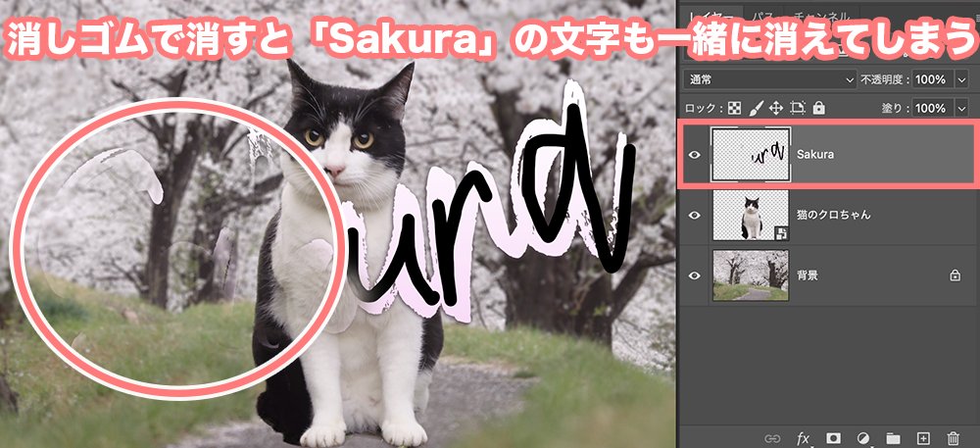Open the 通常 blend mode dropdown
Viewport: 980px width, 448px height.
coord(770,79)
